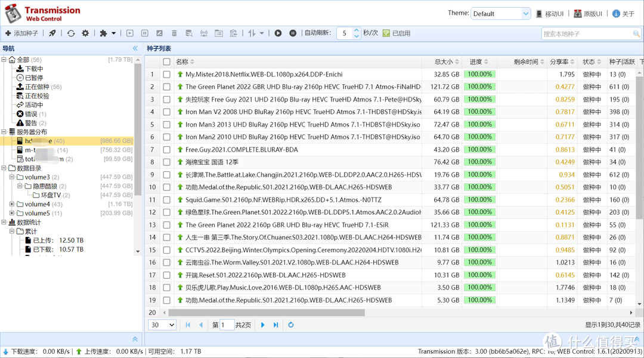
Task: Open the puzzle-piece plugin dropdown
Action: click(x=107, y=33)
